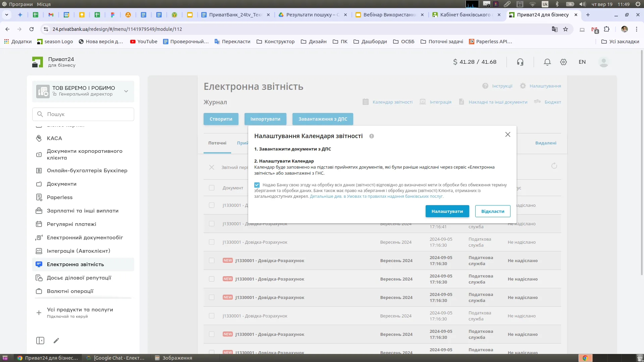
Task: Check the first NEW J1330001 row checkbox
Action: 212,260
